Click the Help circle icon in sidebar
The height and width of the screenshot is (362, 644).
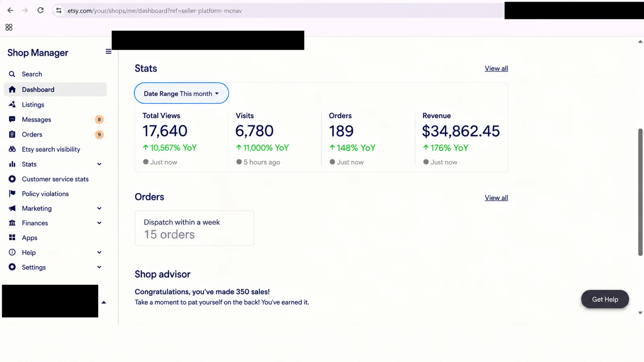click(12, 252)
